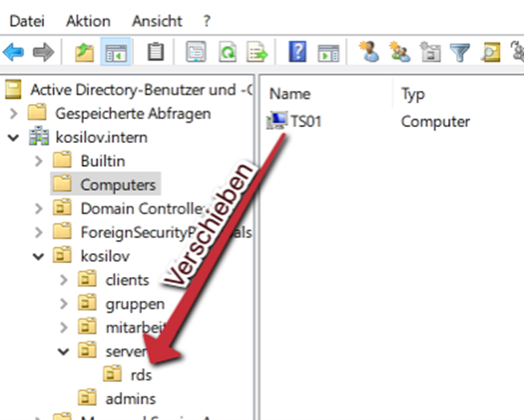The image size is (524, 420).
Task: Expand the ForeignSecurityPrincipals node
Action: click(x=39, y=232)
